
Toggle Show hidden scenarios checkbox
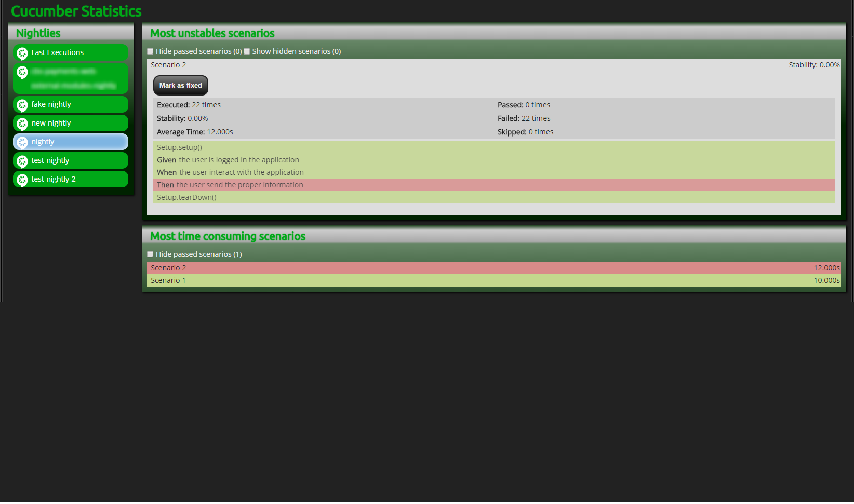247,51
